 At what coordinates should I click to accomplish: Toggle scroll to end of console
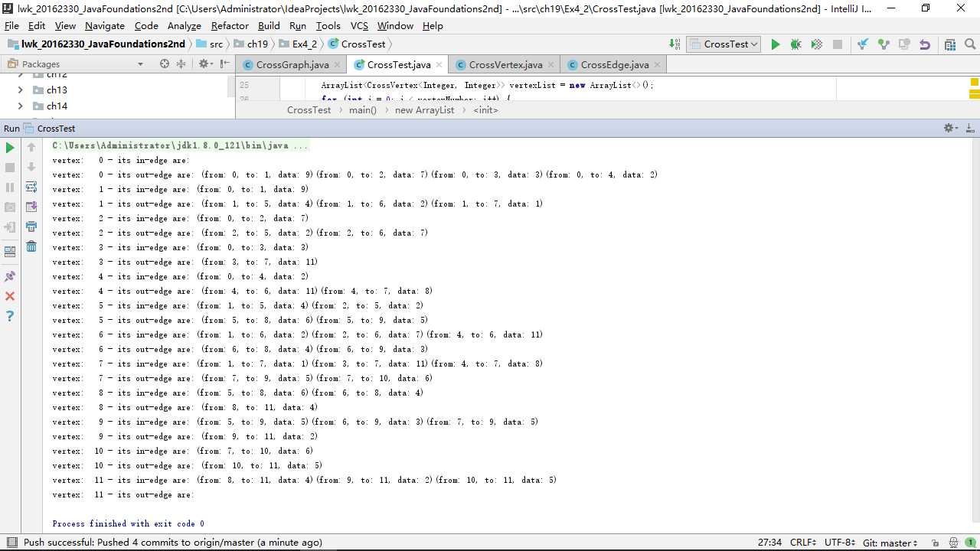click(31, 207)
